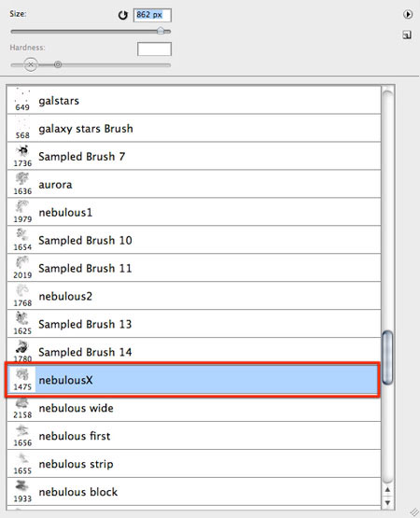Select the nebulous wide brush thumbnail
Image resolution: width=420 pixels, height=518 pixels.
click(x=21, y=403)
